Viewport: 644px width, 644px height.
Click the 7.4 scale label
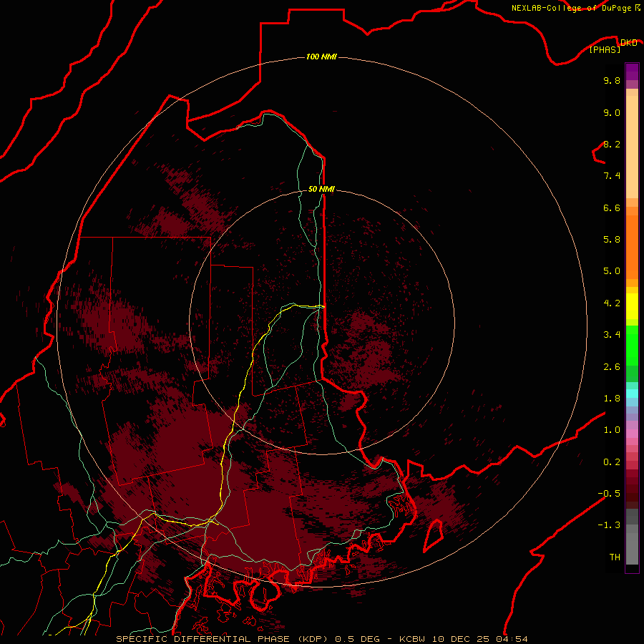612,176
